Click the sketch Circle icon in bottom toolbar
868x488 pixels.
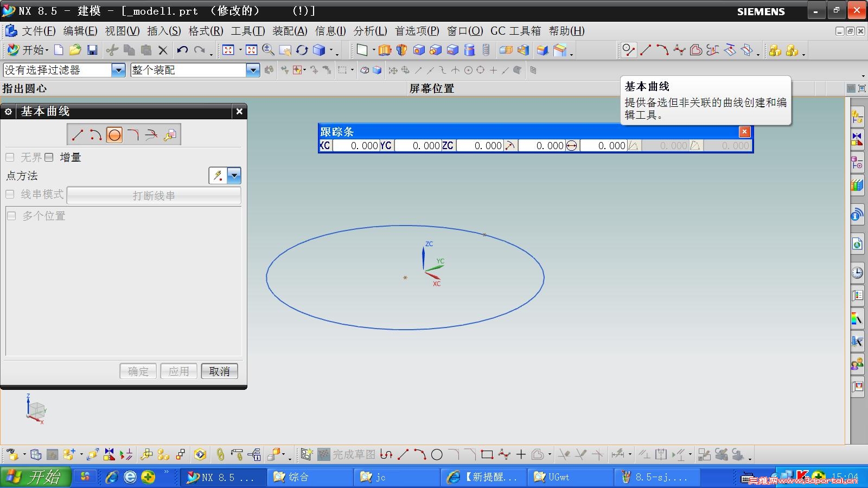(437, 454)
